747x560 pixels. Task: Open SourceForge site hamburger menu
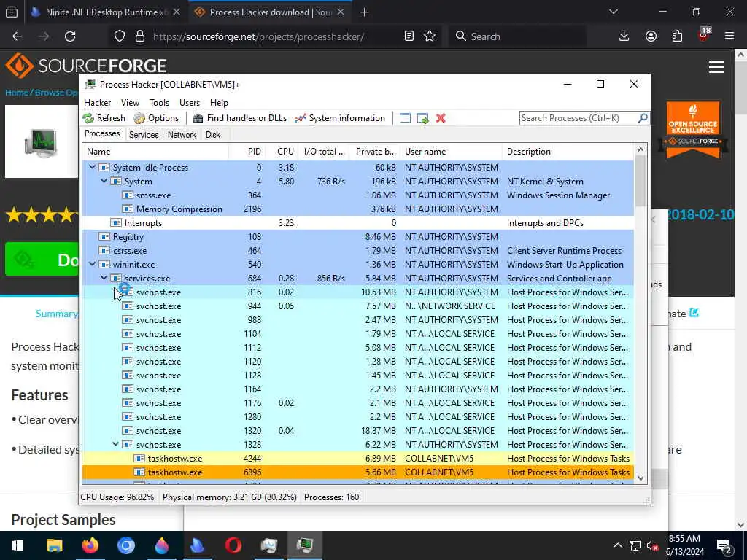[716, 67]
